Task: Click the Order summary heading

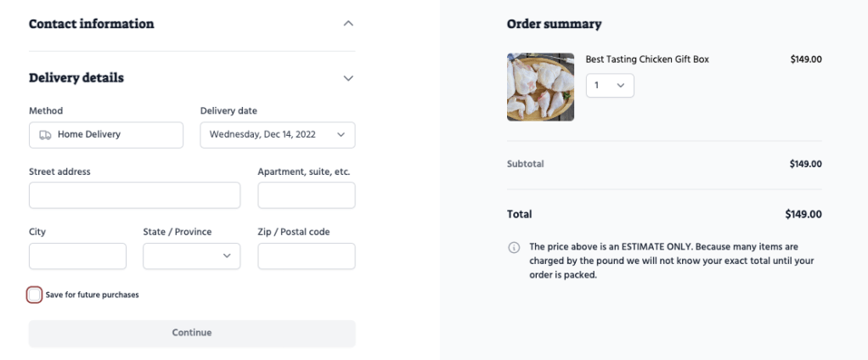Action: click(554, 24)
